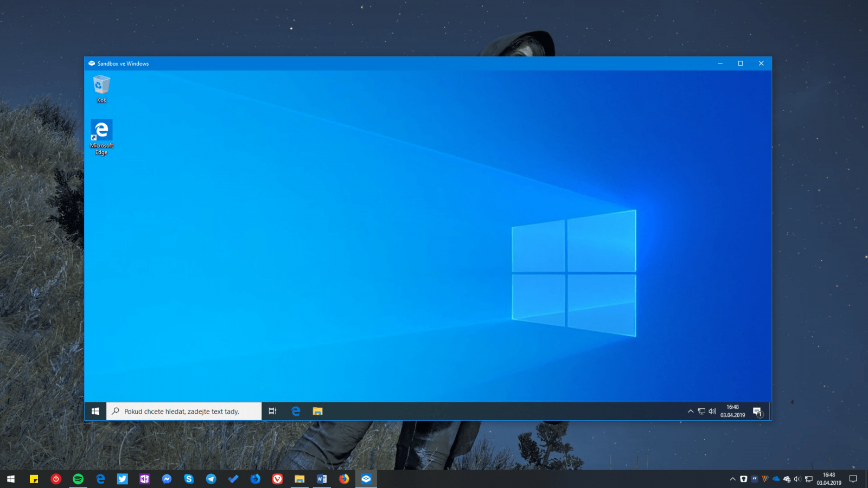Open File Explorer in the sandbox taskbar
This screenshot has height=488, width=868.
click(317, 411)
